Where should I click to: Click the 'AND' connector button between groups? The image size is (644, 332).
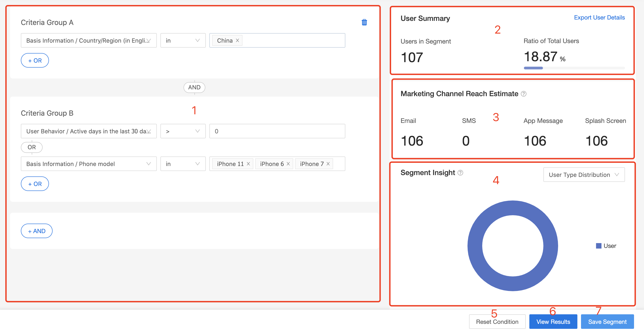coord(194,87)
